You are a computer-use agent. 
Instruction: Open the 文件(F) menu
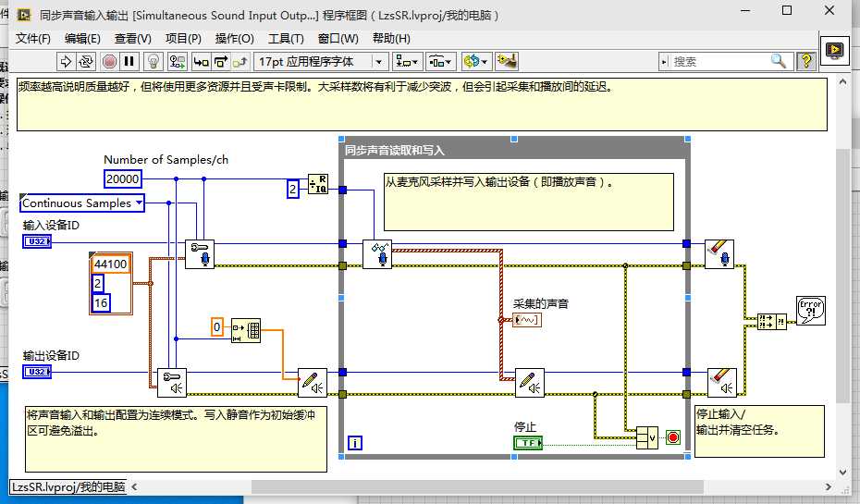[x=33, y=39]
